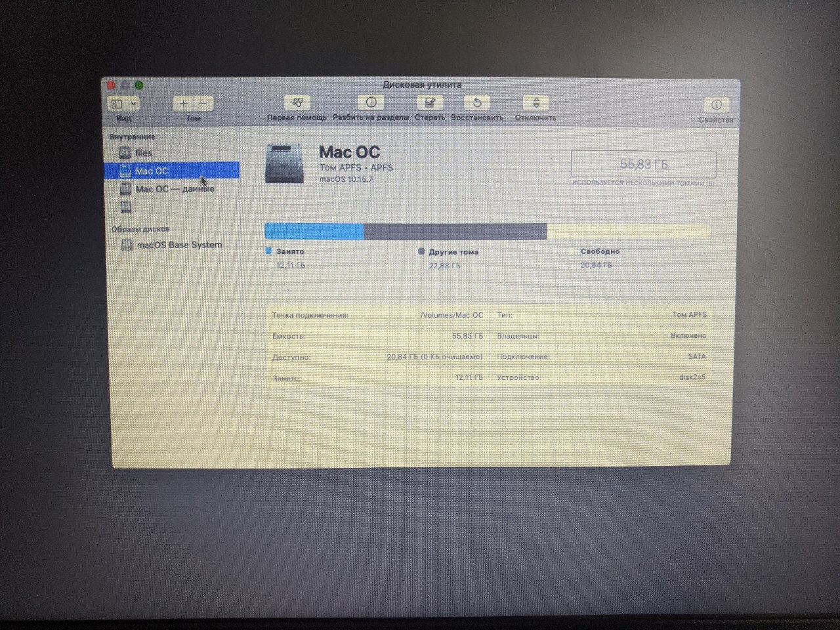
Task: Click the Свободно legend label
Action: (x=600, y=251)
